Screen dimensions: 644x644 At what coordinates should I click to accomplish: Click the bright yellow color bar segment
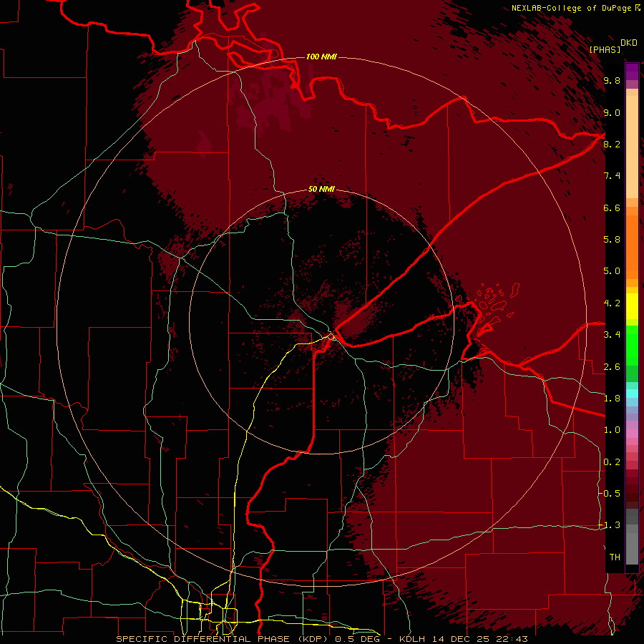click(x=632, y=306)
